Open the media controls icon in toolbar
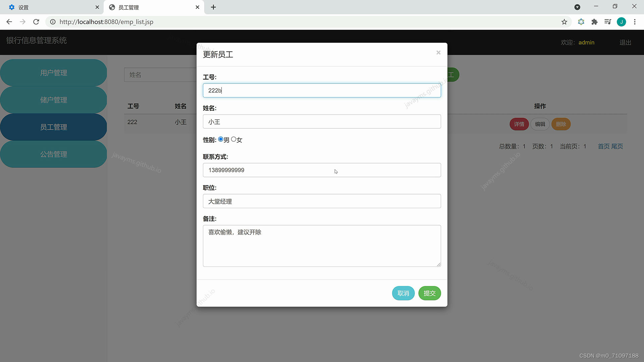Screen dimensions: 644x362 pyautogui.click(x=608, y=22)
